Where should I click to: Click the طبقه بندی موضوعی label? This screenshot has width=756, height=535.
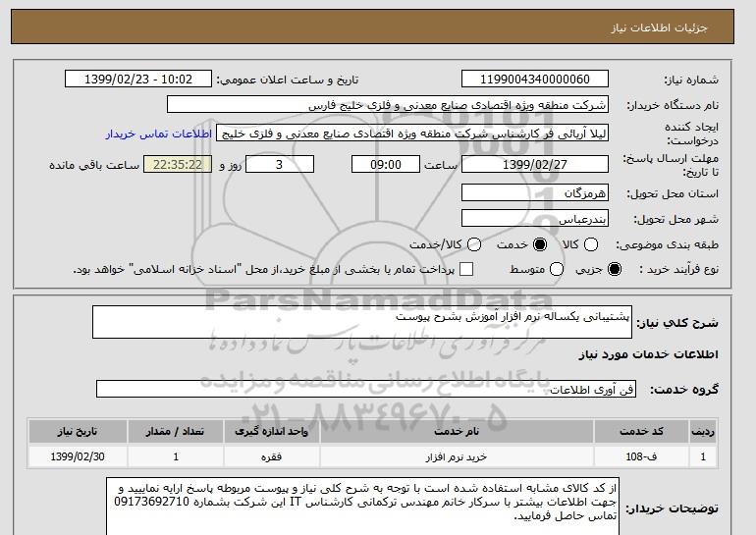pos(667,244)
